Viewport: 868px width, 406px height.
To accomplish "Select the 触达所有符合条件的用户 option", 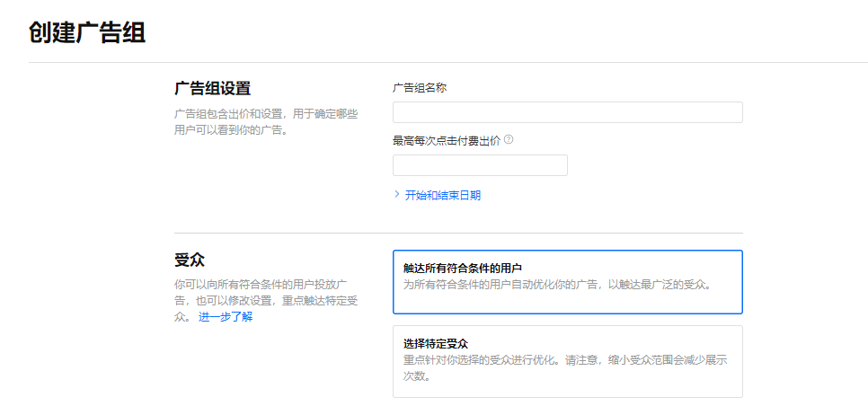I will [567, 282].
